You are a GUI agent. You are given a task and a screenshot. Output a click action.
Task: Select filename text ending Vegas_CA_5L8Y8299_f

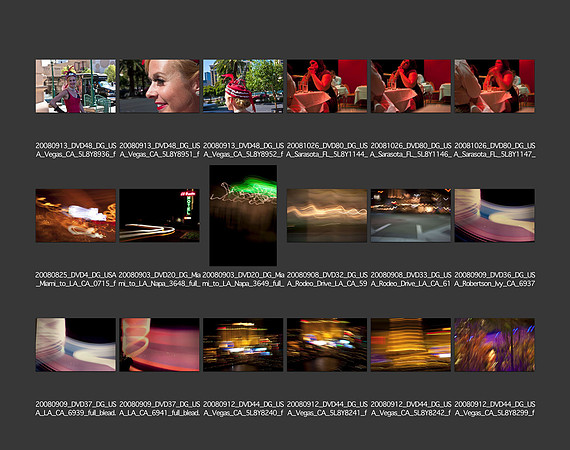pyautogui.click(x=494, y=409)
